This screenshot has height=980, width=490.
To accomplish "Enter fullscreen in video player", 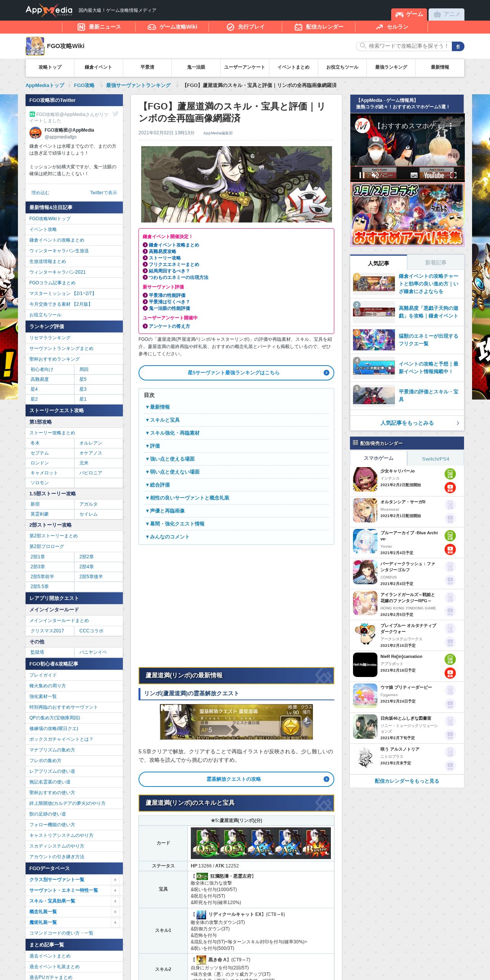I will coord(453,175).
